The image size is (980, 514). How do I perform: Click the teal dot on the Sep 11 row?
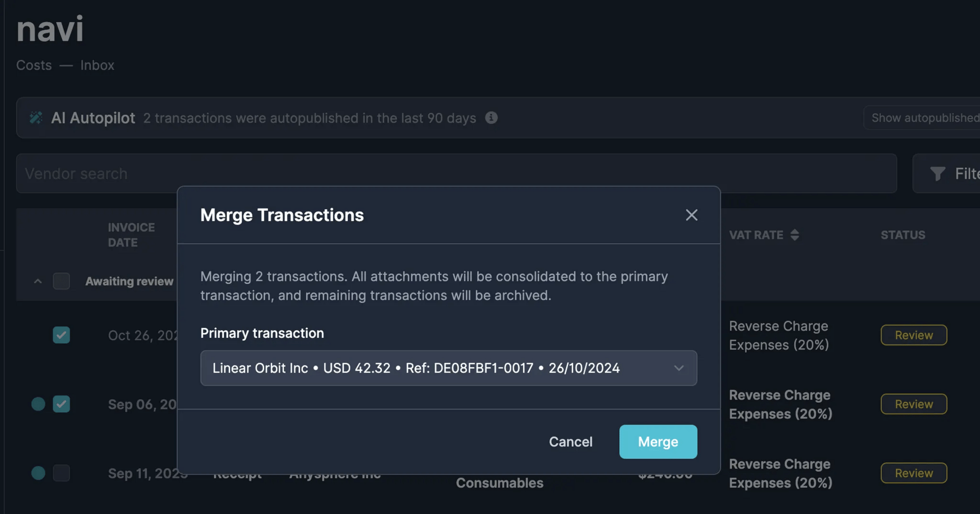pyautogui.click(x=38, y=473)
